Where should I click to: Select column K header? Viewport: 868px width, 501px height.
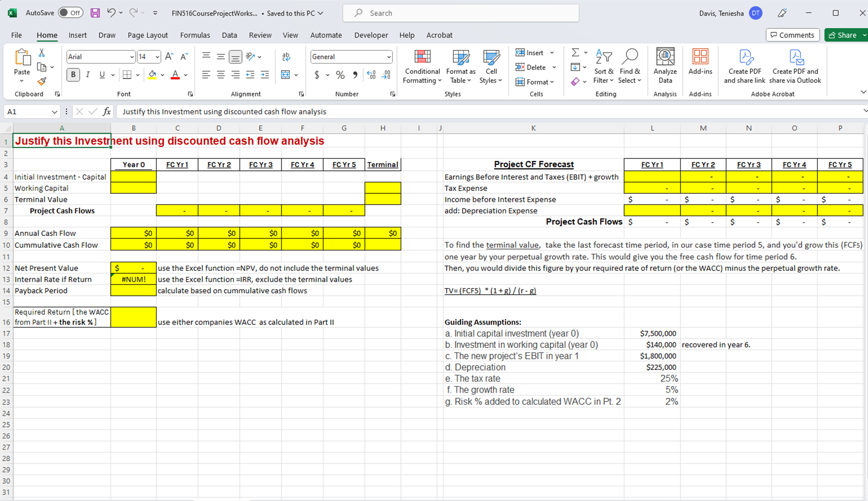pyautogui.click(x=533, y=128)
